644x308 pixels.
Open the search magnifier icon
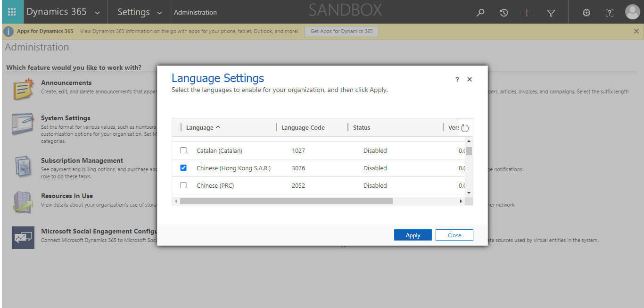coord(480,13)
